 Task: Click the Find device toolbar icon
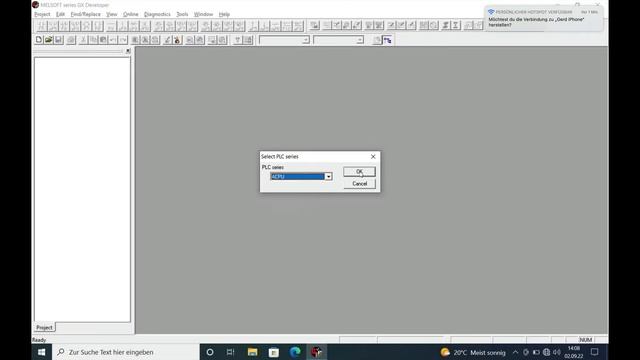click(x=135, y=40)
